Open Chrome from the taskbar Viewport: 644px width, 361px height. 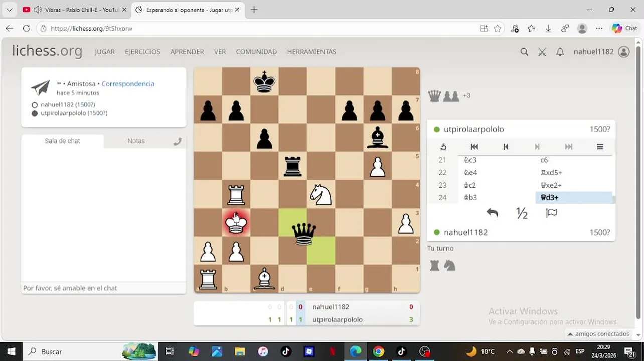379,351
